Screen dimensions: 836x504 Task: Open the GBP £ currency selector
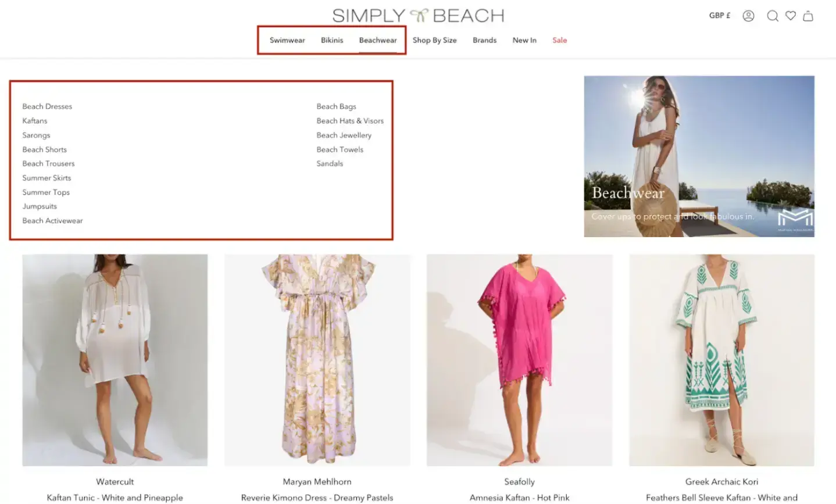[720, 16]
